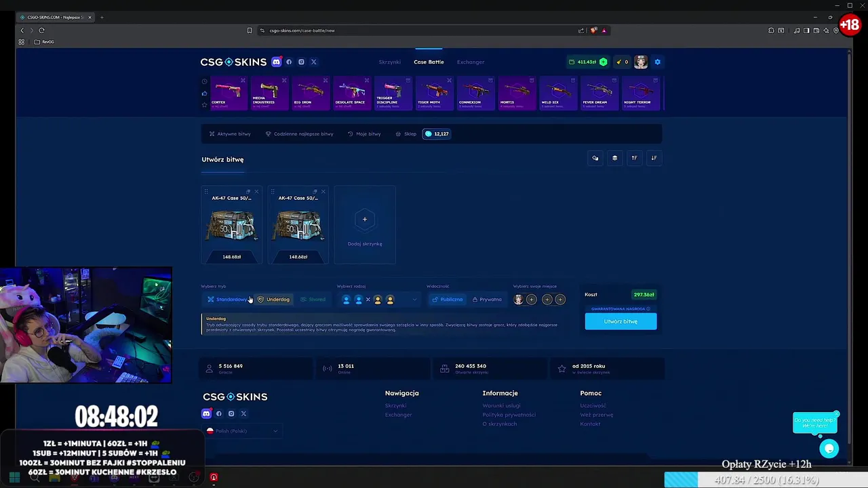This screenshot has height=488, width=868.
Task: Select Standardowy battle mode
Action: (228, 299)
